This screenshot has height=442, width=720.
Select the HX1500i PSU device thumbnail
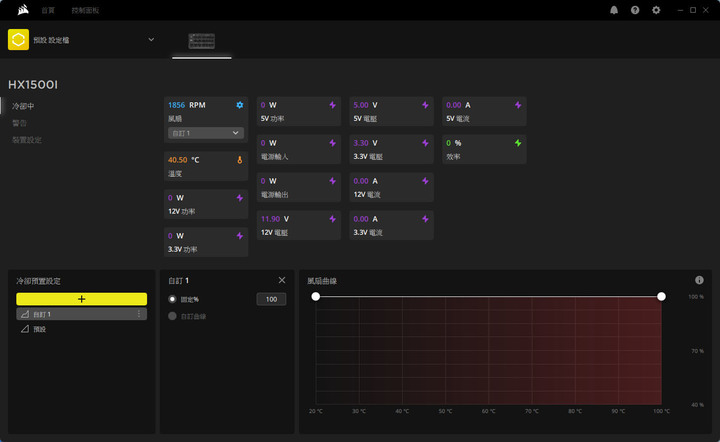pos(202,41)
